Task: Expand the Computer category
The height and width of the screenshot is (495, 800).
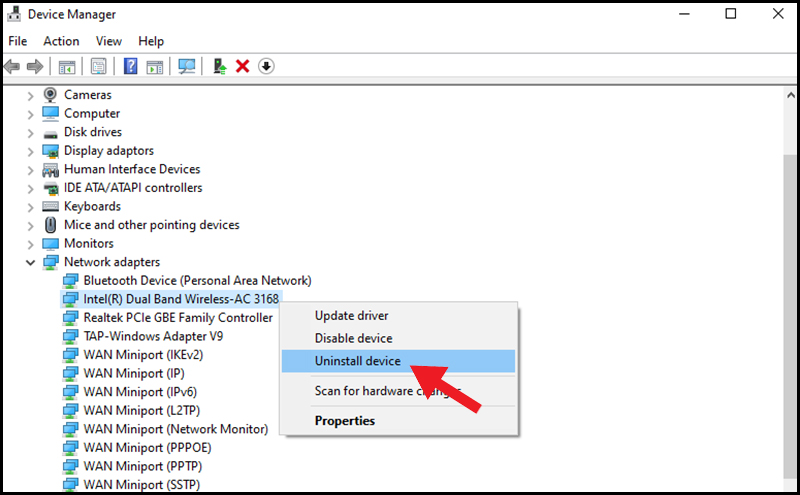Action: [30, 114]
